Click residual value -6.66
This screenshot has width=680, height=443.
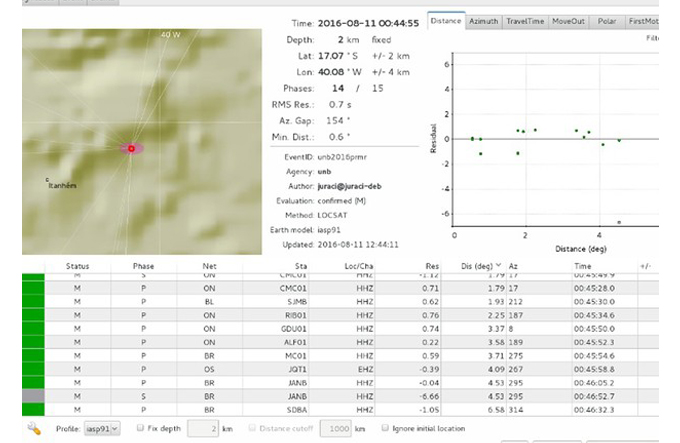pos(429,396)
